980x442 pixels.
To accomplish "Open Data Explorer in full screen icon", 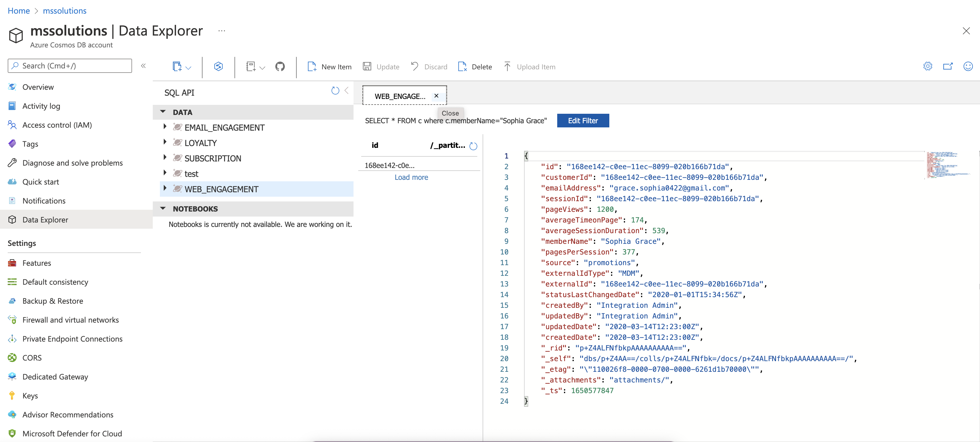I will tap(948, 66).
